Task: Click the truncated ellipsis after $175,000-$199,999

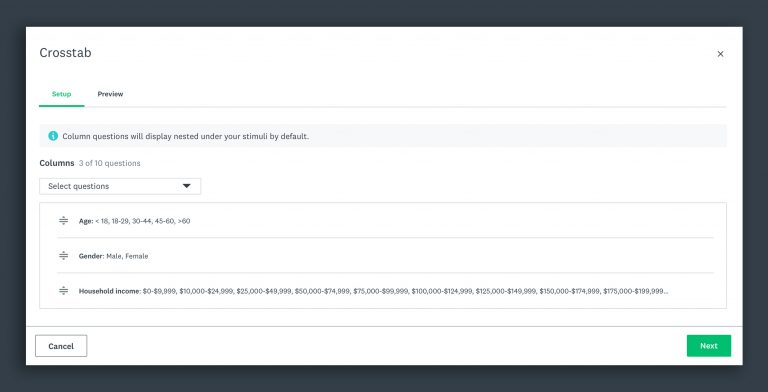Action: pos(666,292)
